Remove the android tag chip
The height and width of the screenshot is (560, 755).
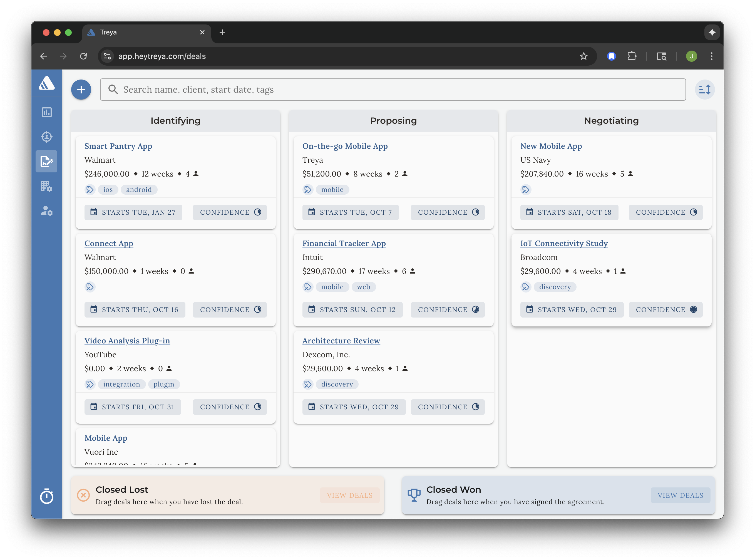pos(139,189)
